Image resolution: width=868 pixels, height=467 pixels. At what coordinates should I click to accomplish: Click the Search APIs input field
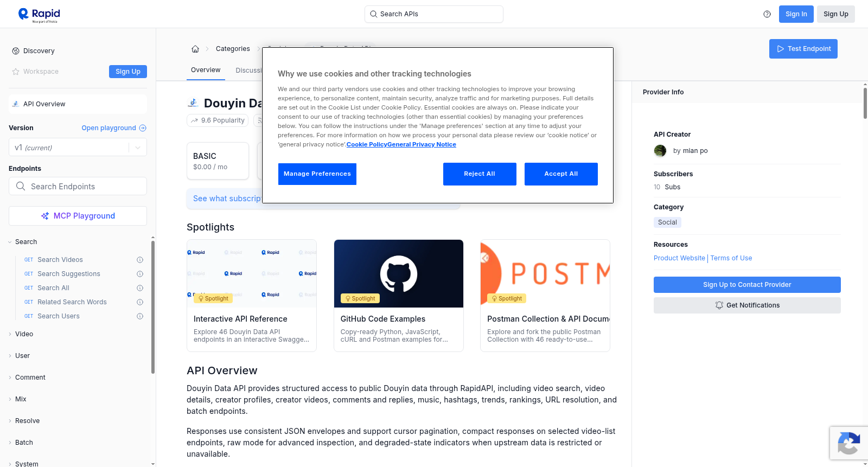coord(434,14)
